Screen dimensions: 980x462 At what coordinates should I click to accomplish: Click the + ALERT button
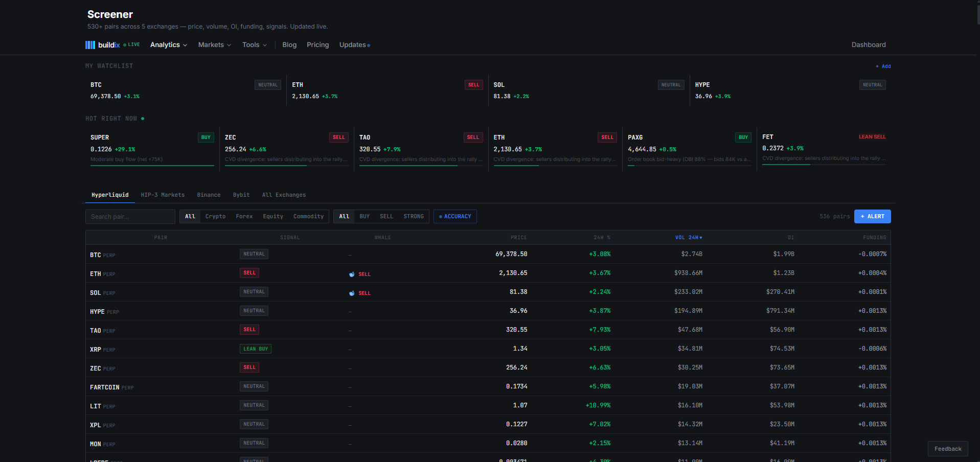tap(872, 217)
